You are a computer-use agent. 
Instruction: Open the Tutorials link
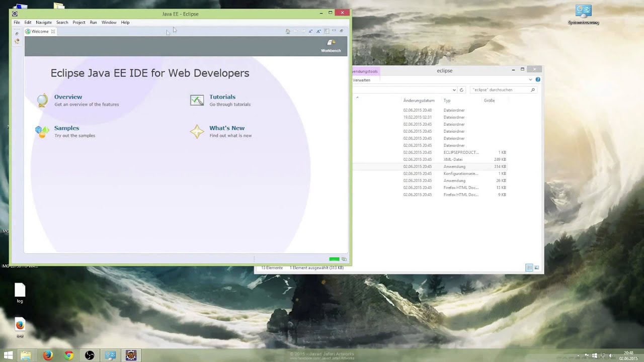pyautogui.click(x=222, y=97)
